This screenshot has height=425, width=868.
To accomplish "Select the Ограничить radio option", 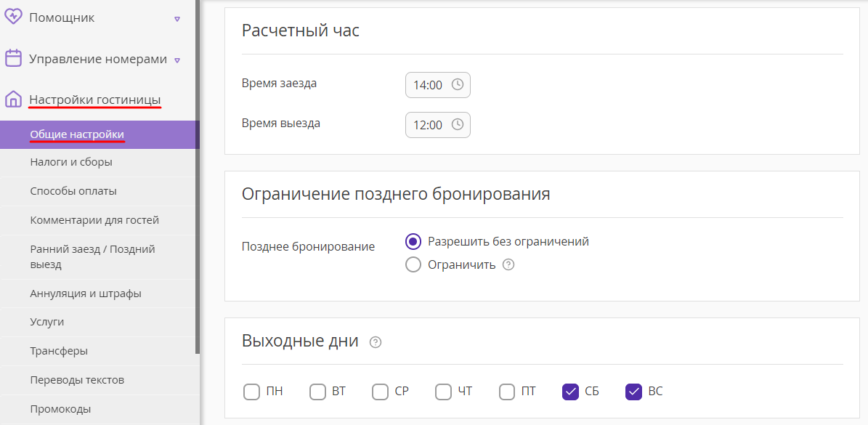I will [413, 264].
